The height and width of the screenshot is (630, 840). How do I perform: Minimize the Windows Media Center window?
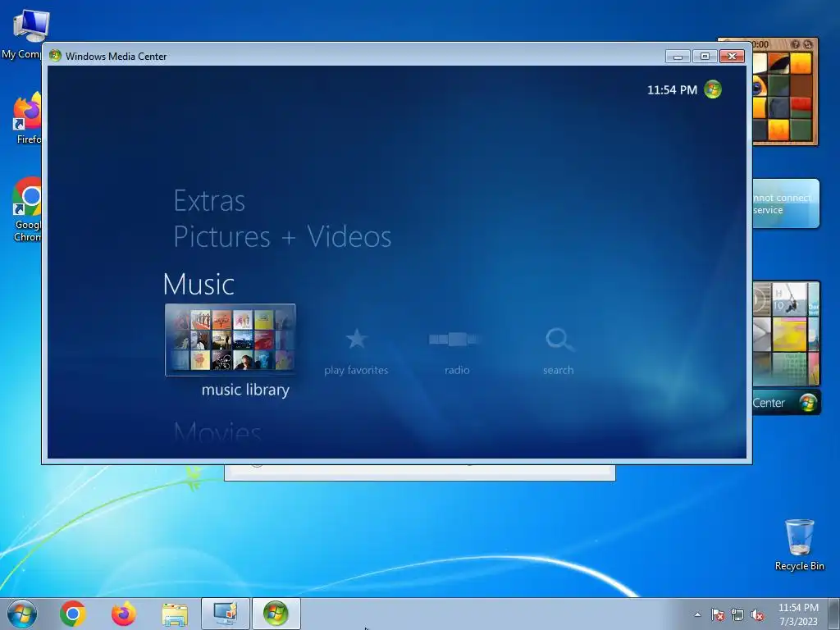pos(678,57)
